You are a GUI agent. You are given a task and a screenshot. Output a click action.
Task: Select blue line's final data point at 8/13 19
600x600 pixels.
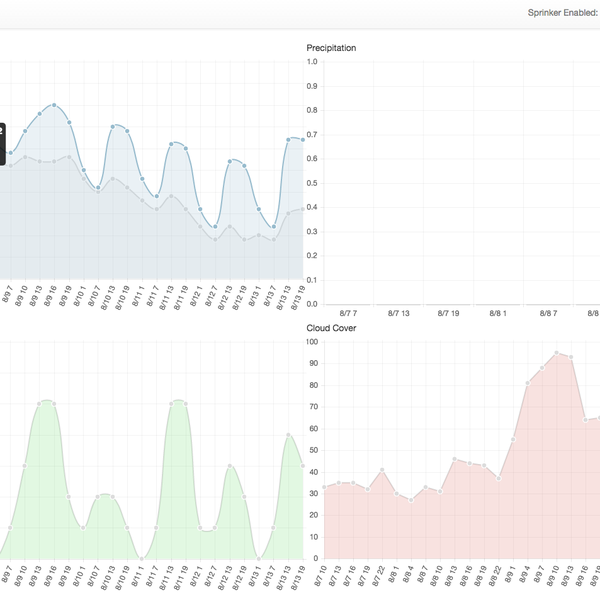click(x=302, y=139)
